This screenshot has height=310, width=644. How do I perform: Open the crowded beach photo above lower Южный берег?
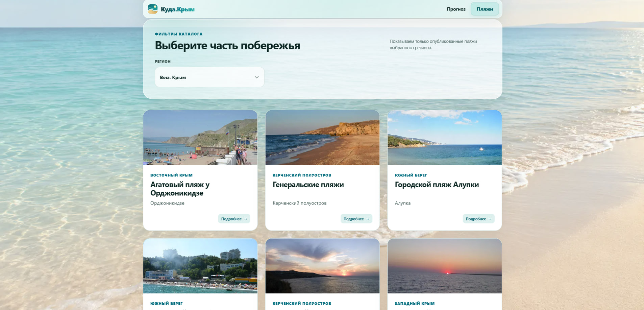(x=200, y=266)
